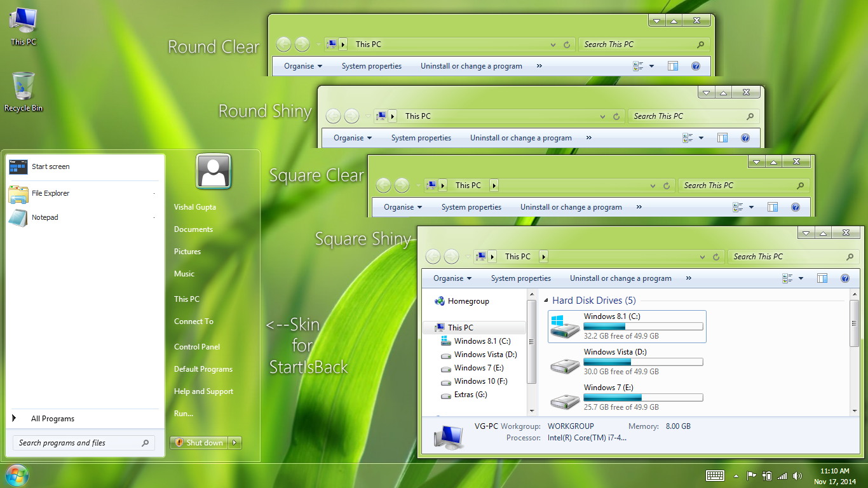The width and height of the screenshot is (868, 488).
Task: Collapse the Hard Disk Drives section
Action: tap(547, 300)
